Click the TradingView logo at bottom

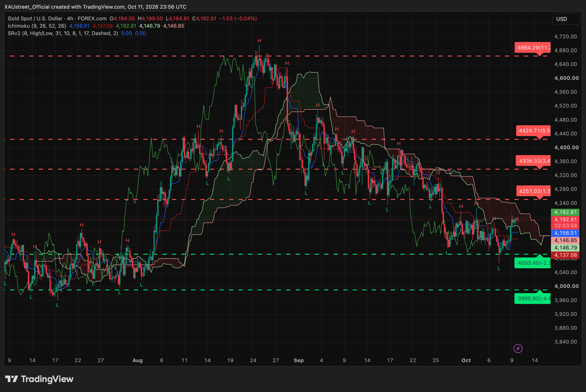pyautogui.click(x=39, y=379)
